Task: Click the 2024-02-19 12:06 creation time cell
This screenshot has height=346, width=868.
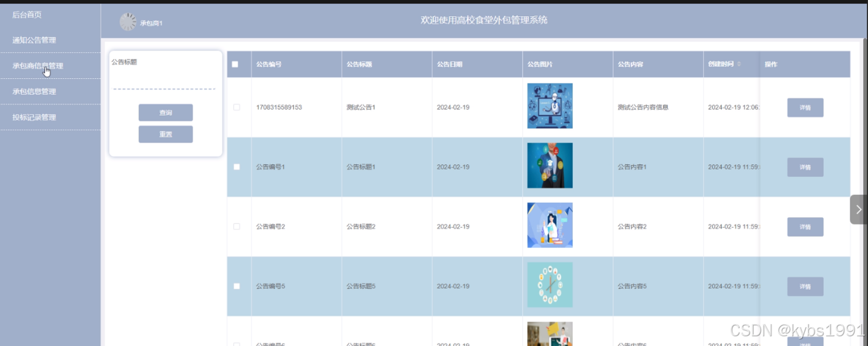Action: tap(734, 107)
